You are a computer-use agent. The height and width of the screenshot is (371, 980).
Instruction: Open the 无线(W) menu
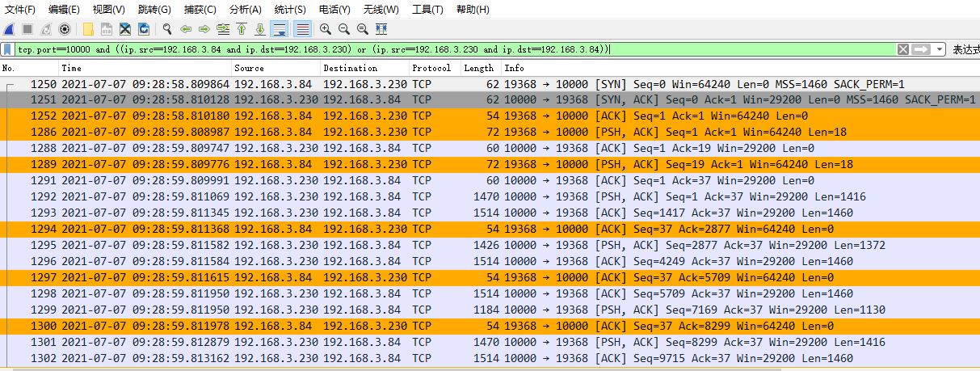coord(381,10)
